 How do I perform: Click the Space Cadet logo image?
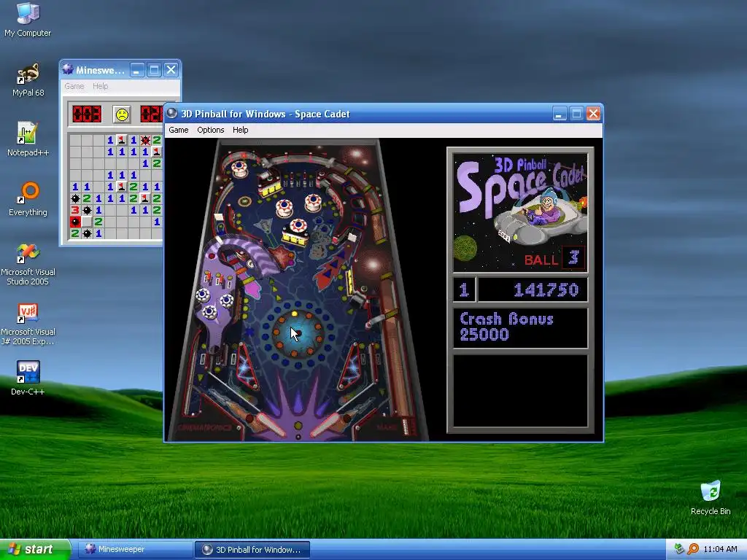coord(520,212)
